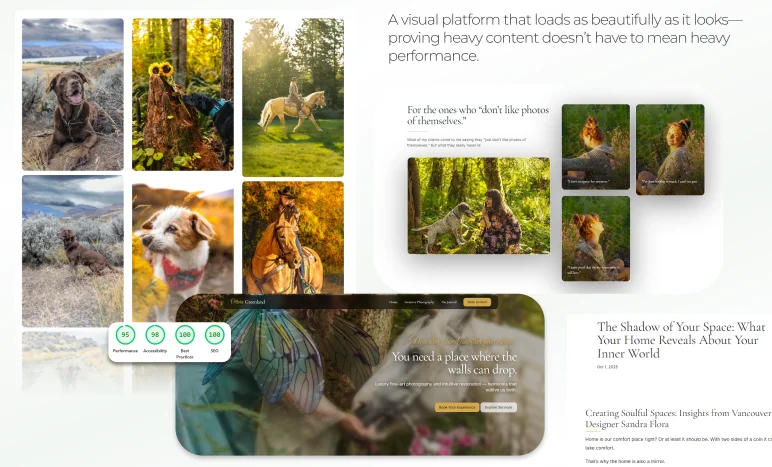Click hero heading "You need a place where the walls can drop."
Viewport: 772px width, 467px height.
(454, 363)
